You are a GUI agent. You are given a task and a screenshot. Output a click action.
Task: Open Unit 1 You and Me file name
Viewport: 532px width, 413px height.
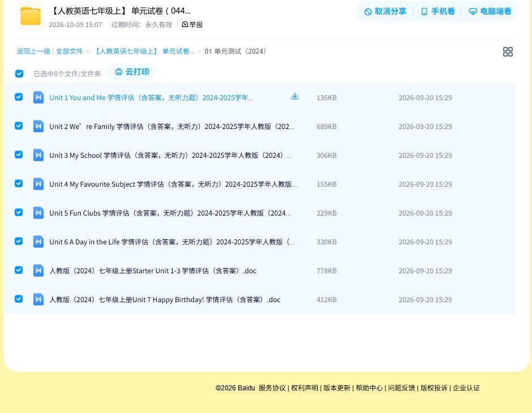[x=151, y=98]
